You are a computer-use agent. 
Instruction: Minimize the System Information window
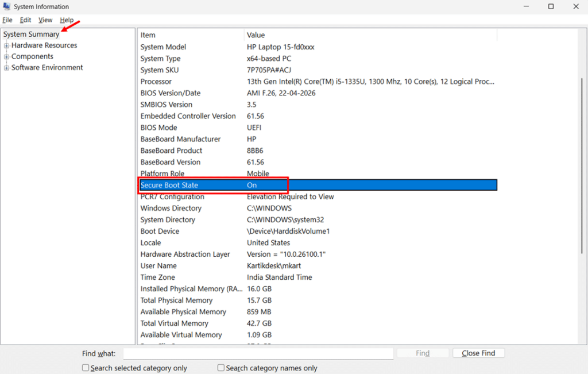[x=526, y=6]
